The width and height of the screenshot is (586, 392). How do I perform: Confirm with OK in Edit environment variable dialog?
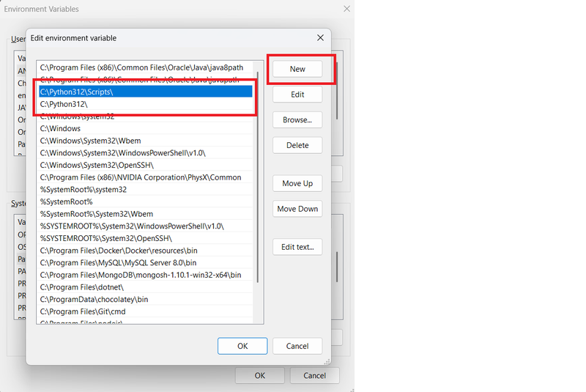[x=242, y=346]
